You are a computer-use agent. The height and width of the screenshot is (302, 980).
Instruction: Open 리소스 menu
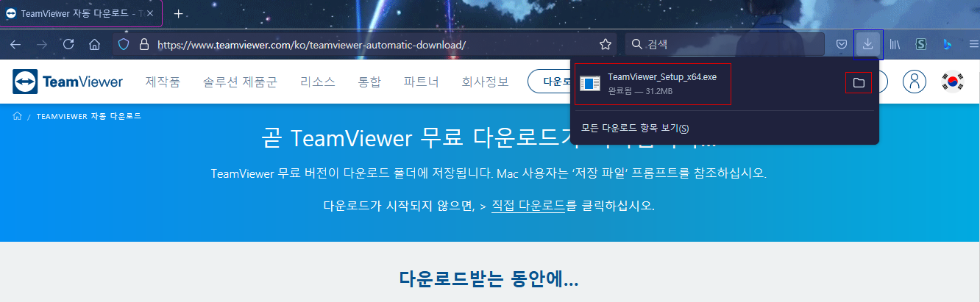coord(317,82)
